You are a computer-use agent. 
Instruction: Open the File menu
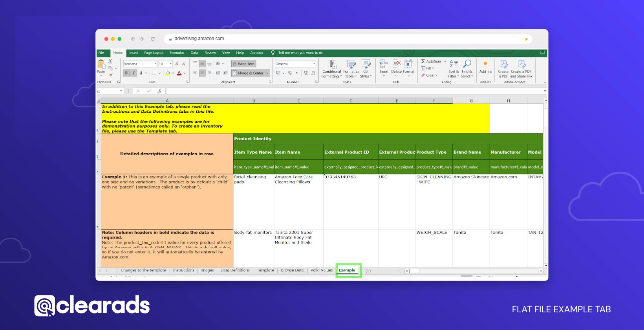[101, 53]
